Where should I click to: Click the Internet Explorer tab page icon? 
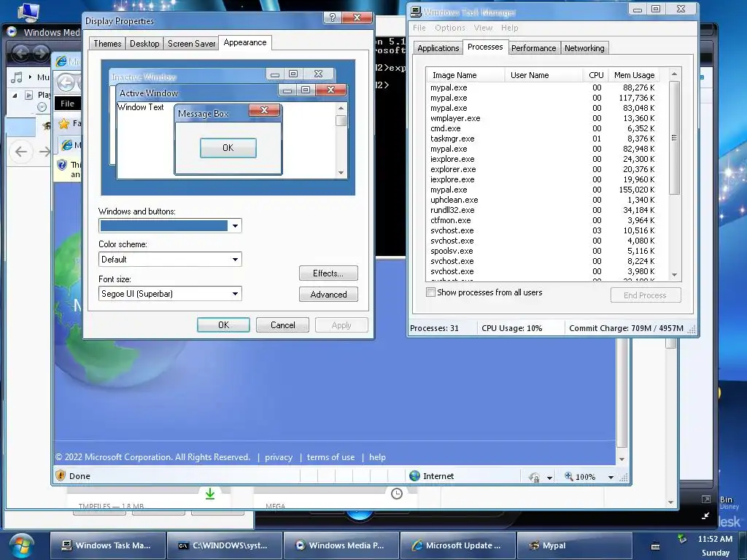click(x=66, y=145)
